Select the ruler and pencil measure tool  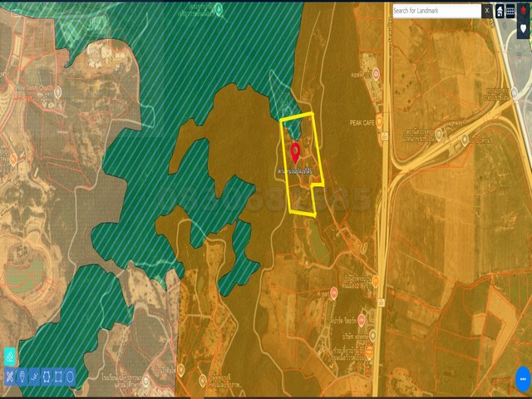click(9, 377)
